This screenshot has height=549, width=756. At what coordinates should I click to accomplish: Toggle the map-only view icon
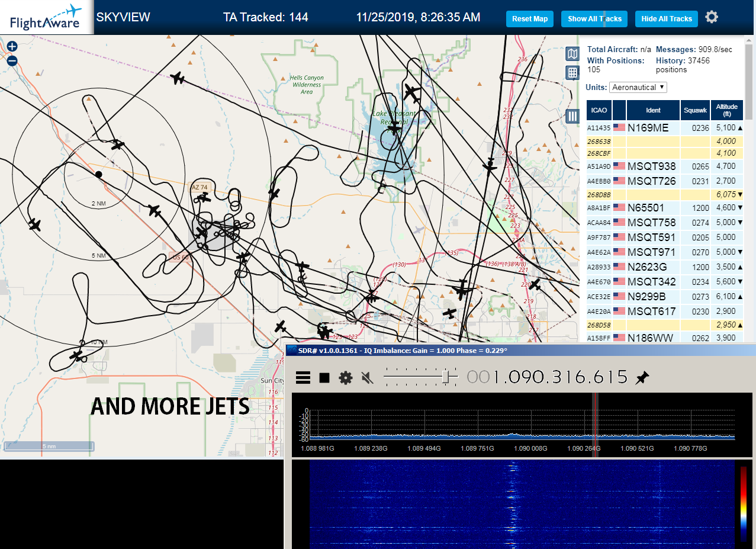click(x=572, y=54)
